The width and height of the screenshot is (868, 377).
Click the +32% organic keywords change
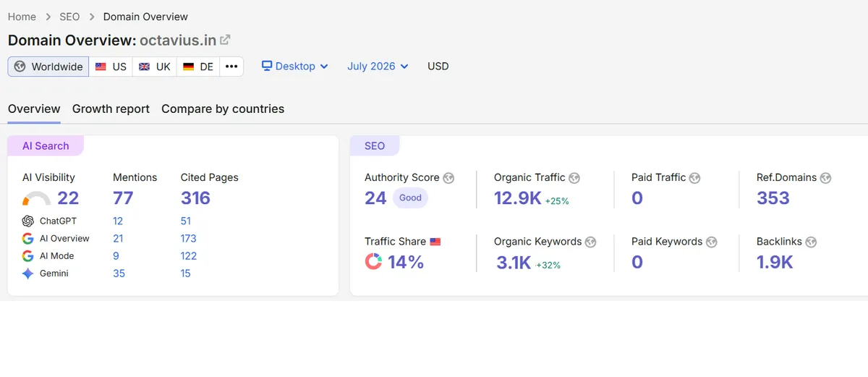click(548, 265)
